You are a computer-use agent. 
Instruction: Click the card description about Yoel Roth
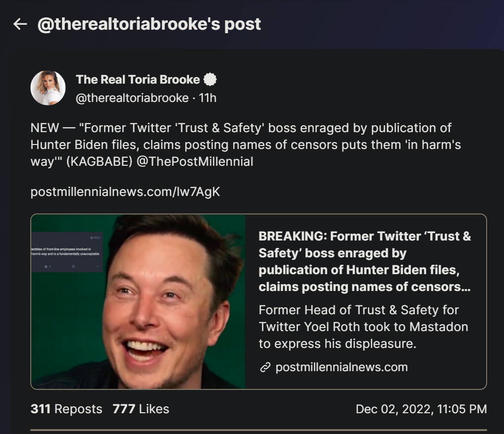coord(363,327)
